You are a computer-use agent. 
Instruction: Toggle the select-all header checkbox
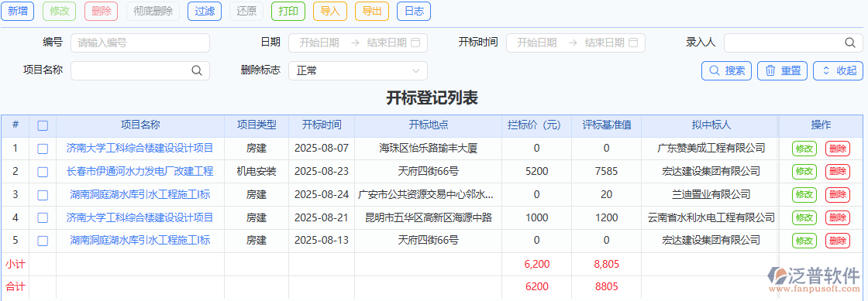pyautogui.click(x=43, y=126)
